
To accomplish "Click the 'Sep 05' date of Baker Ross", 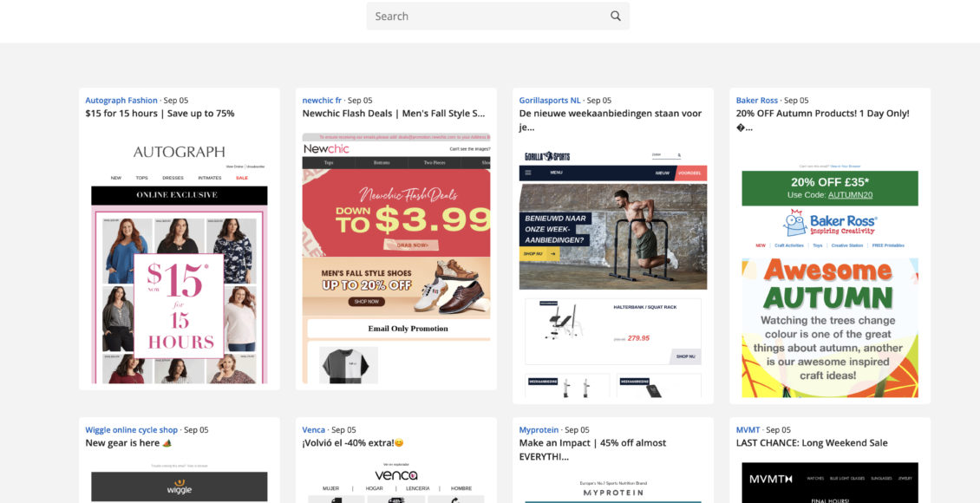I will [796, 100].
